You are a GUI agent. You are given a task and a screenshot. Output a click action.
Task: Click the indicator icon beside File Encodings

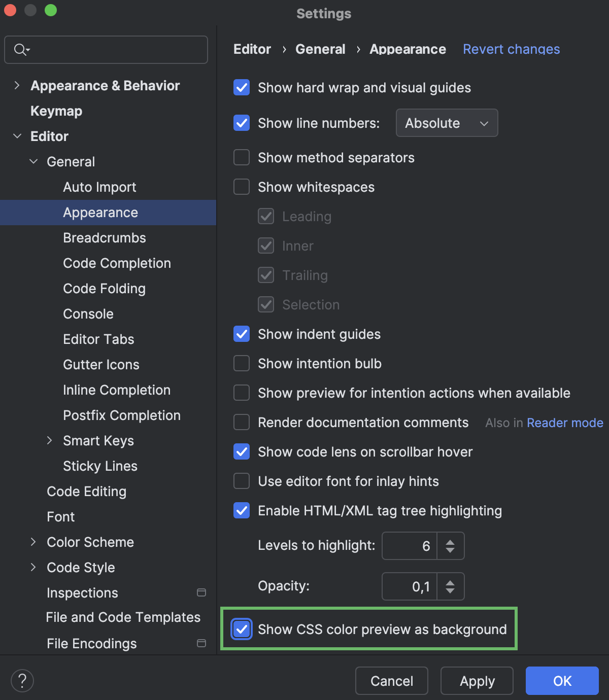pyautogui.click(x=201, y=643)
